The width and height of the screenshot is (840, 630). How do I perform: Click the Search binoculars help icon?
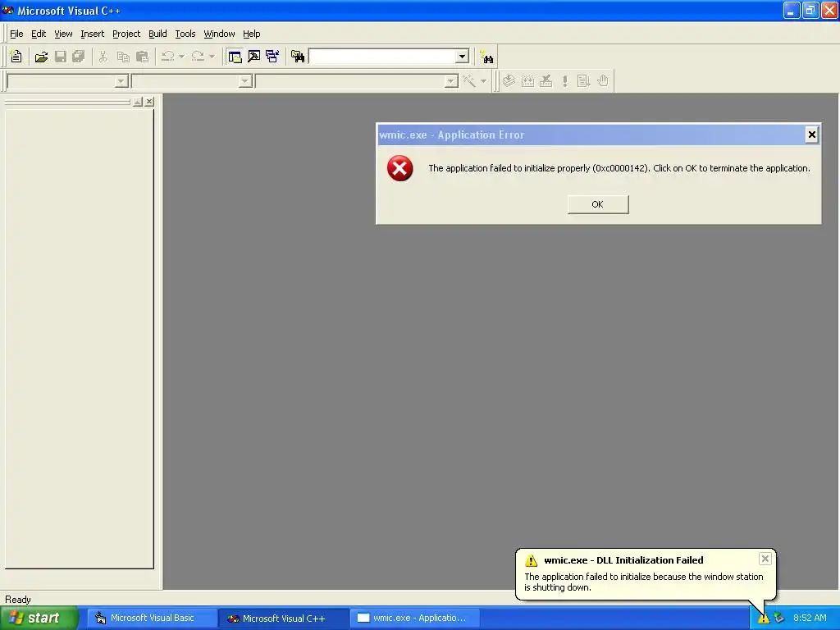point(487,57)
